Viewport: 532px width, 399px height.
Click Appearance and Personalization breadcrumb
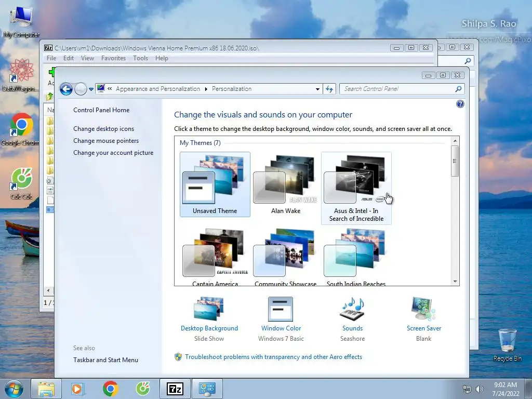pyautogui.click(x=158, y=89)
